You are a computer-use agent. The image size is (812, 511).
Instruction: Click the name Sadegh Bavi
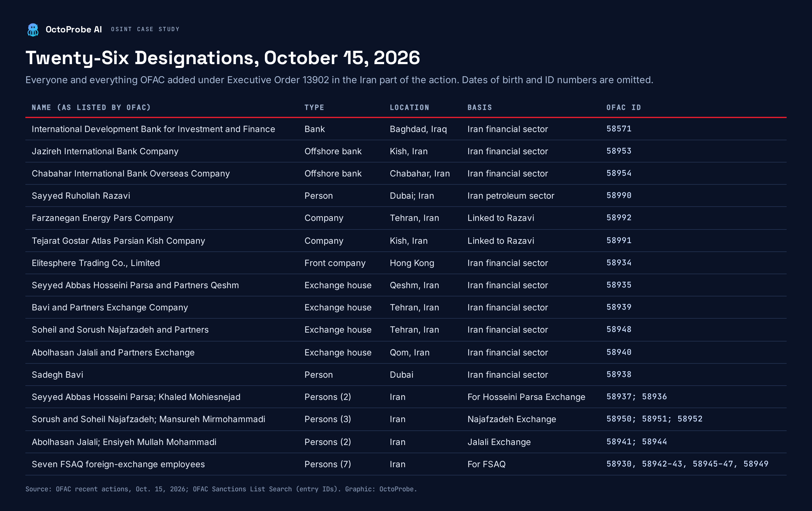[57, 375]
